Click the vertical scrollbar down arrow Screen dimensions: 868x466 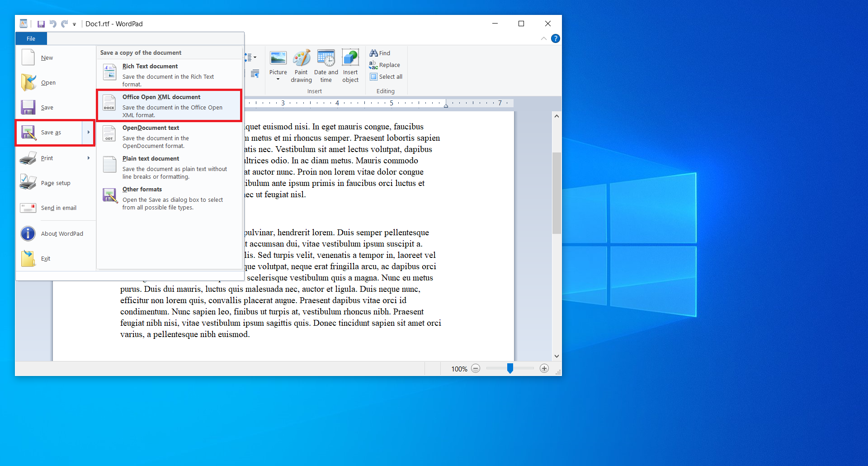coord(557,356)
